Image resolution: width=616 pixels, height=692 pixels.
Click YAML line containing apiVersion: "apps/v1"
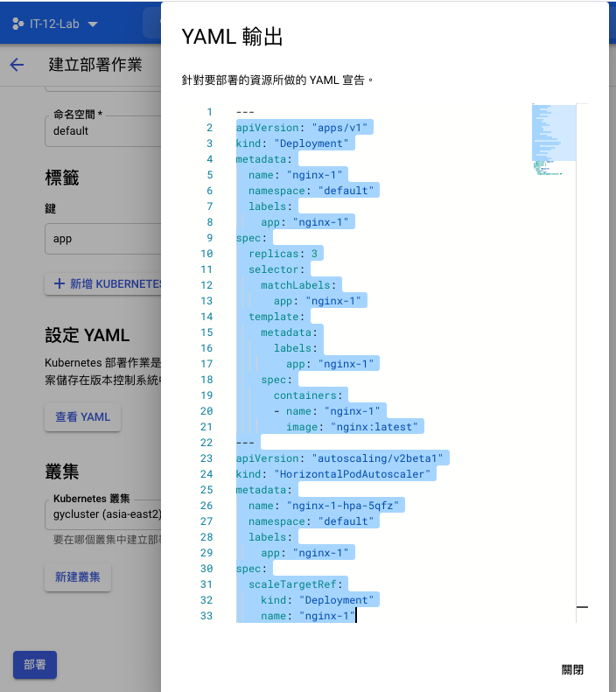(x=302, y=128)
